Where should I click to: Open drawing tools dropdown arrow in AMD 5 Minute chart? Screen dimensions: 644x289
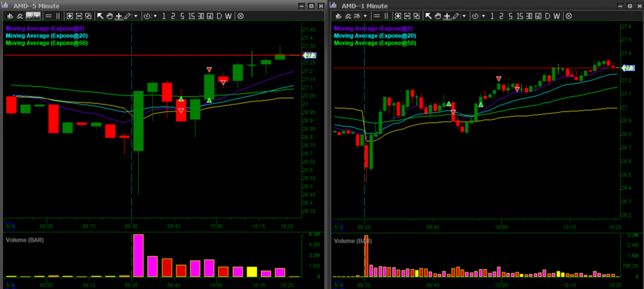point(135,15)
